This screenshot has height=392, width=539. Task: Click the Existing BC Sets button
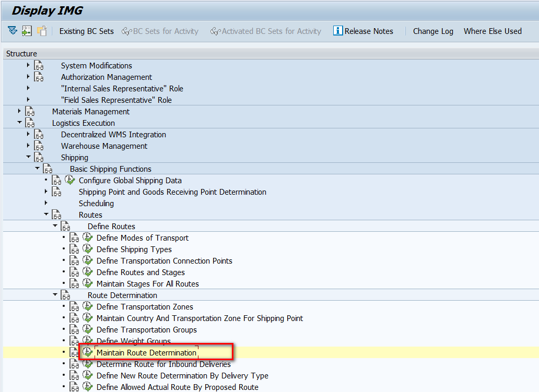(86, 31)
